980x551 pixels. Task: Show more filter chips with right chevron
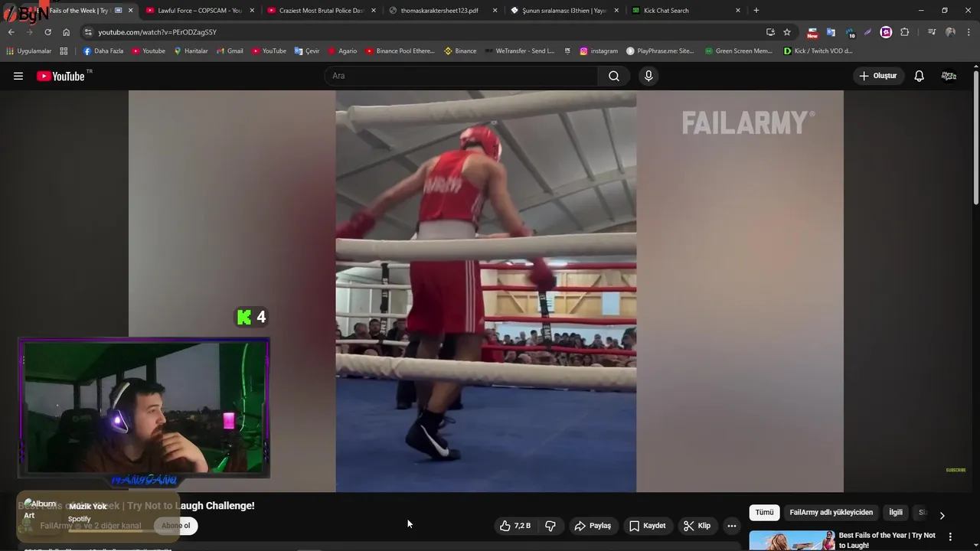click(942, 515)
